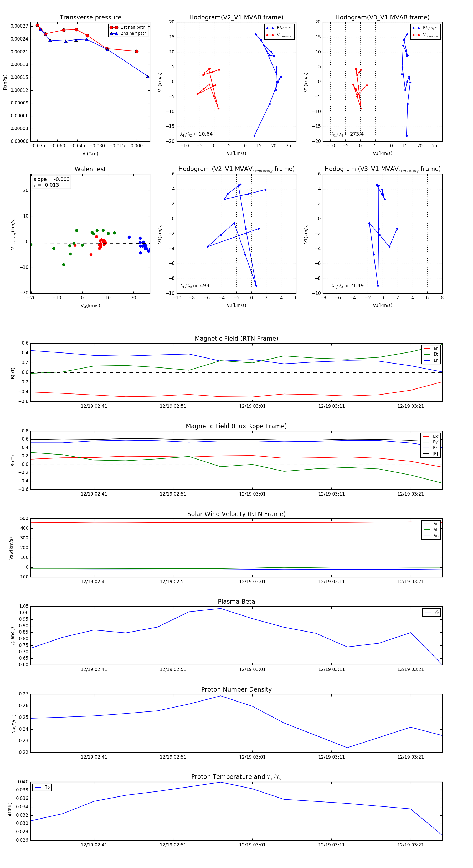473x868 pixels.
Task: Click the last blue triangle in Transverse pressure plot
Action: click(148, 77)
